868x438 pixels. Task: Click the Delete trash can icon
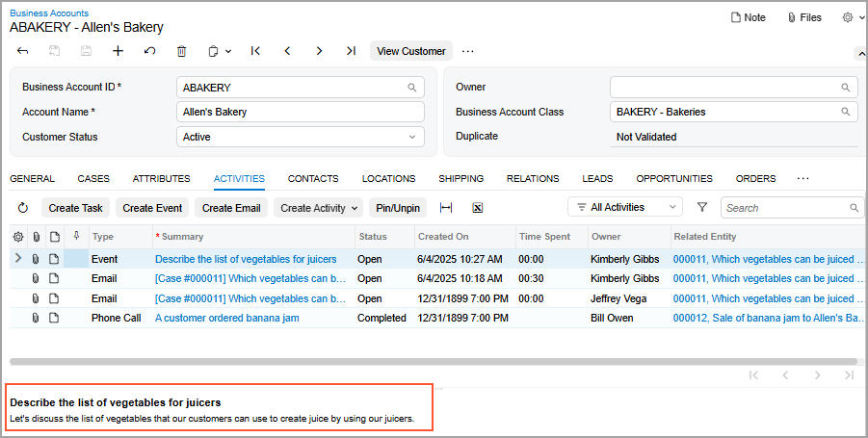tap(181, 51)
